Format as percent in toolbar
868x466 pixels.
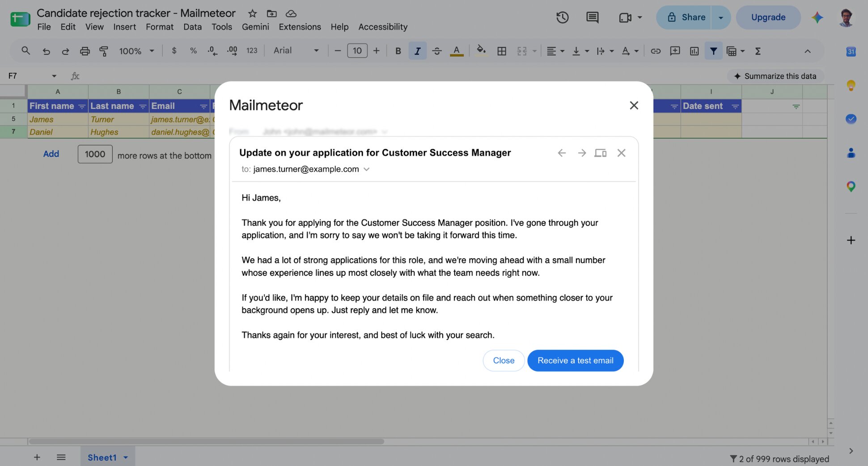[193, 51]
